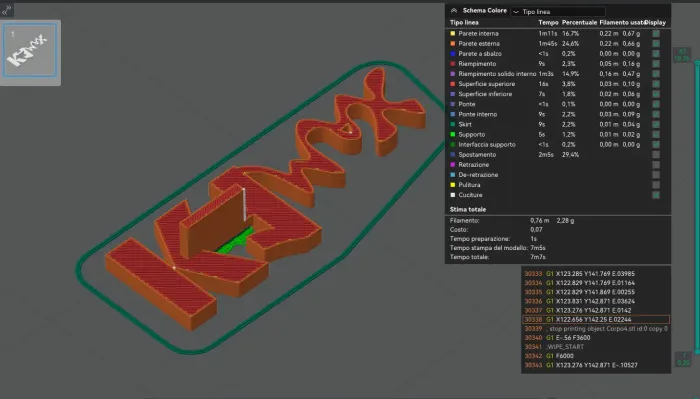Select G-code line 30343 at the bottom
The width and height of the screenshot is (700, 399).
point(596,365)
